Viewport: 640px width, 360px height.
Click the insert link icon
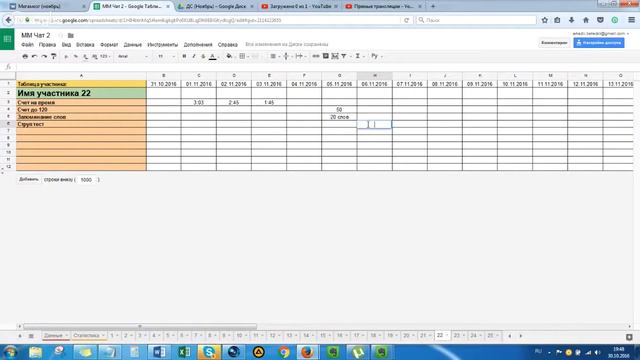click(x=316, y=56)
